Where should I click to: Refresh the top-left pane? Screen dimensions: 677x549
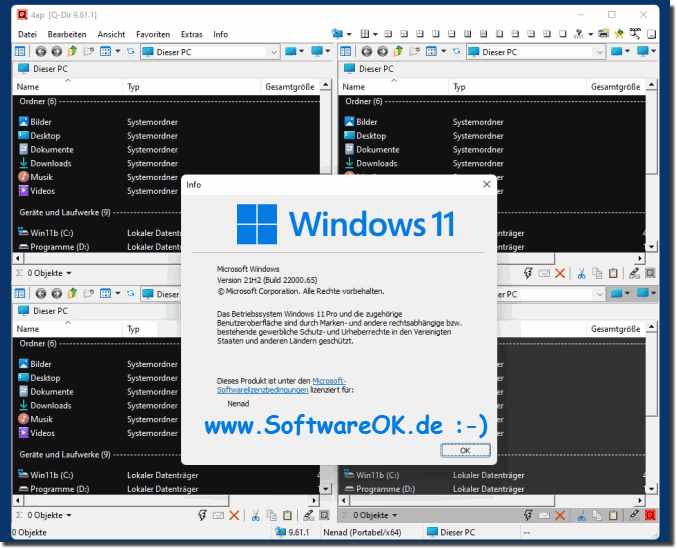click(130, 52)
